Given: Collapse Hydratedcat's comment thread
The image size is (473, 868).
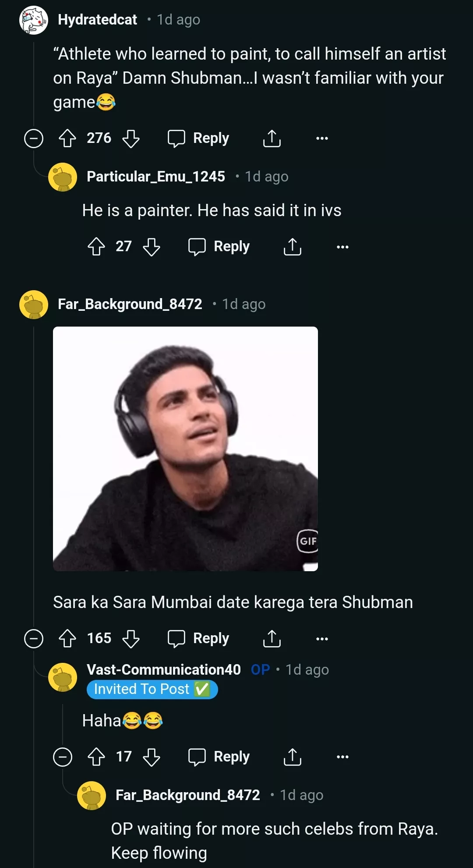Looking at the screenshot, I should tap(34, 139).
